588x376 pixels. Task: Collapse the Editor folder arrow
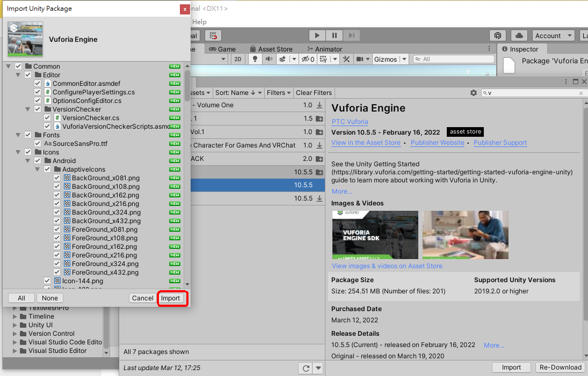pyautogui.click(x=18, y=75)
